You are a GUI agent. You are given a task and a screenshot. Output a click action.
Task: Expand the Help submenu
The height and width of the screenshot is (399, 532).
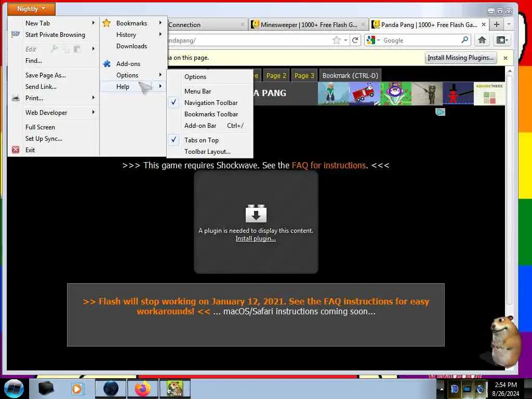click(134, 87)
